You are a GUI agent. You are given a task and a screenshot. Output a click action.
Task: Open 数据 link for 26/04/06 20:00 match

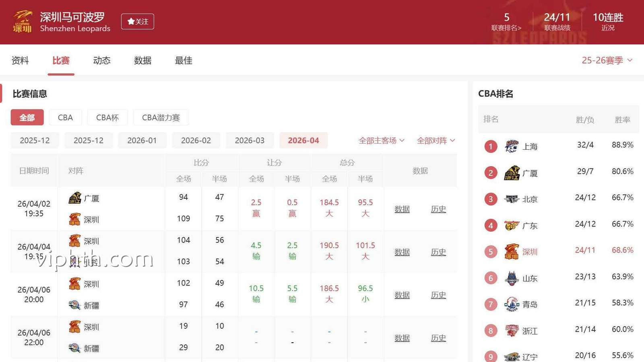tap(402, 295)
